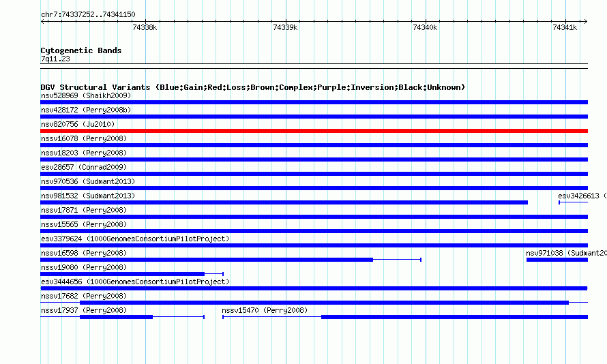Select the esv3426613 variant label

(582, 196)
